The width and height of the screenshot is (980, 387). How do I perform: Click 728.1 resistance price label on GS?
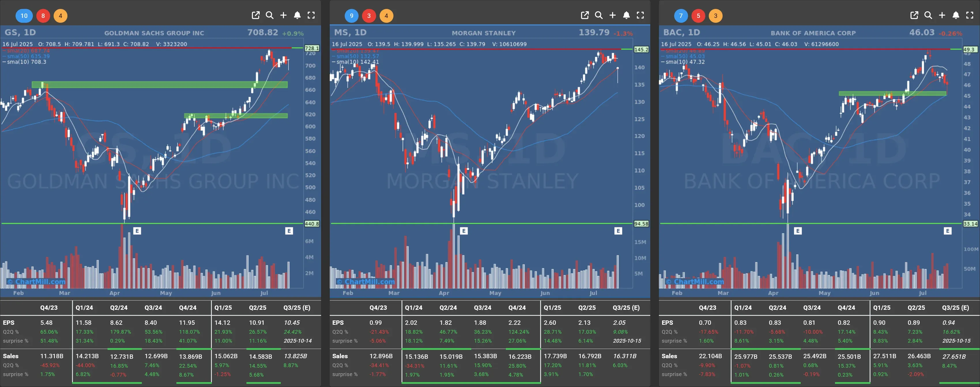click(x=312, y=48)
